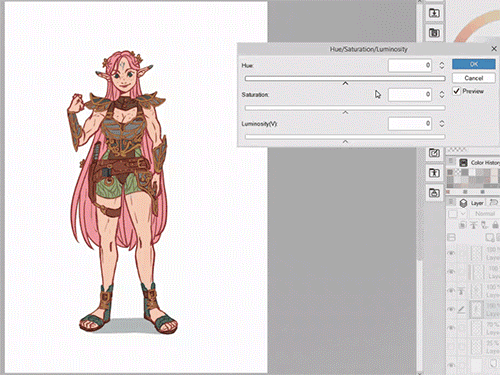Click the Hue value input field
Screen dimensions: 500x375
point(410,65)
